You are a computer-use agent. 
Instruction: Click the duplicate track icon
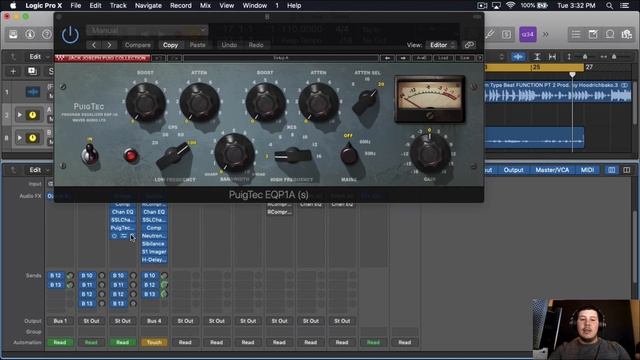pos(32,71)
